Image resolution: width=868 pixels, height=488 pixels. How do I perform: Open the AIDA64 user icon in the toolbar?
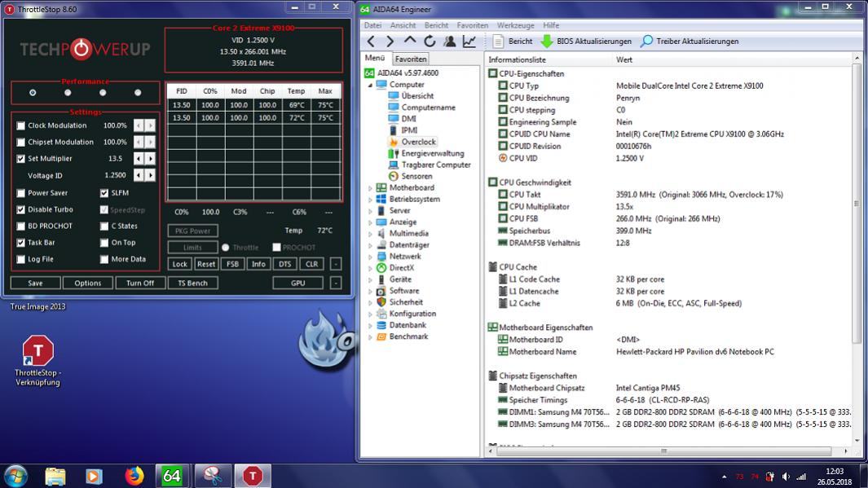click(x=450, y=42)
